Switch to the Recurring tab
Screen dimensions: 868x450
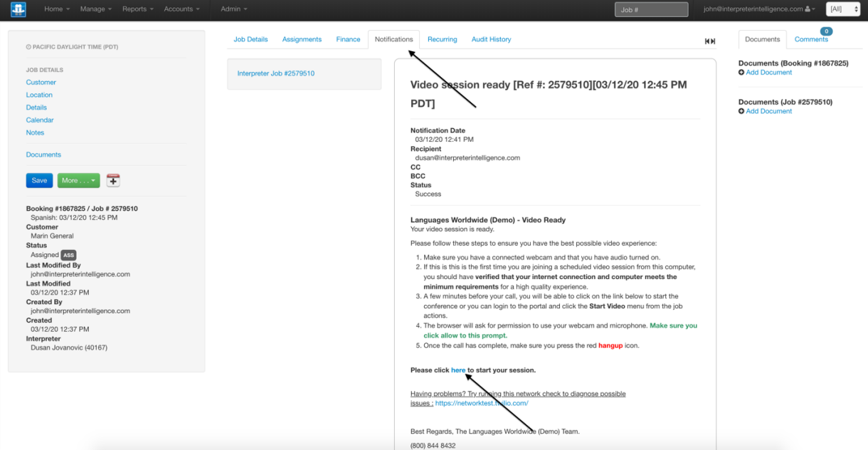442,39
